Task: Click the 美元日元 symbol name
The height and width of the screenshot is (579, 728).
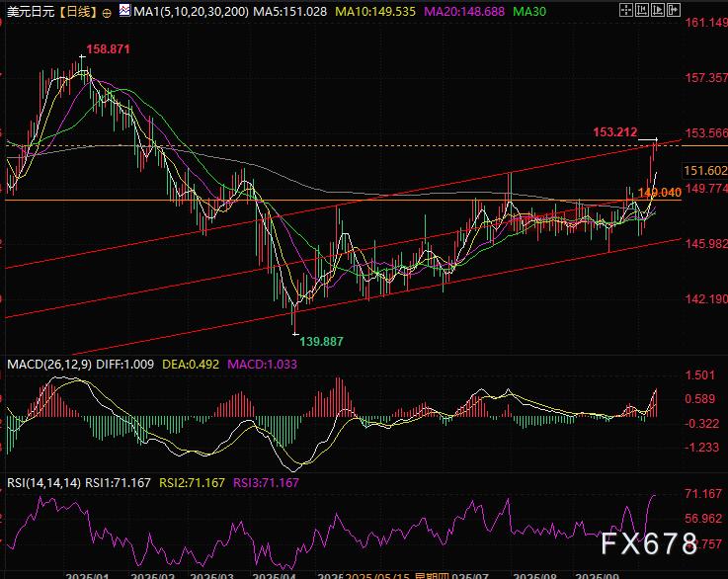Action: tap(28, 11)
